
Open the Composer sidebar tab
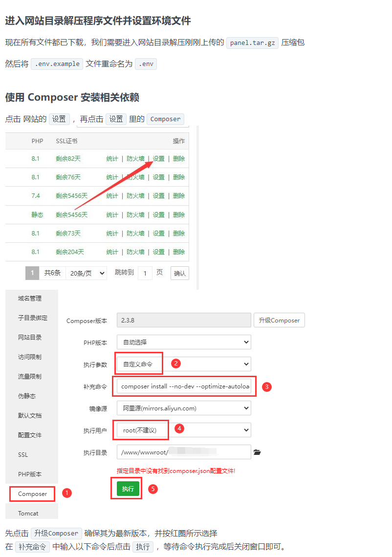(x=32, y=494)
